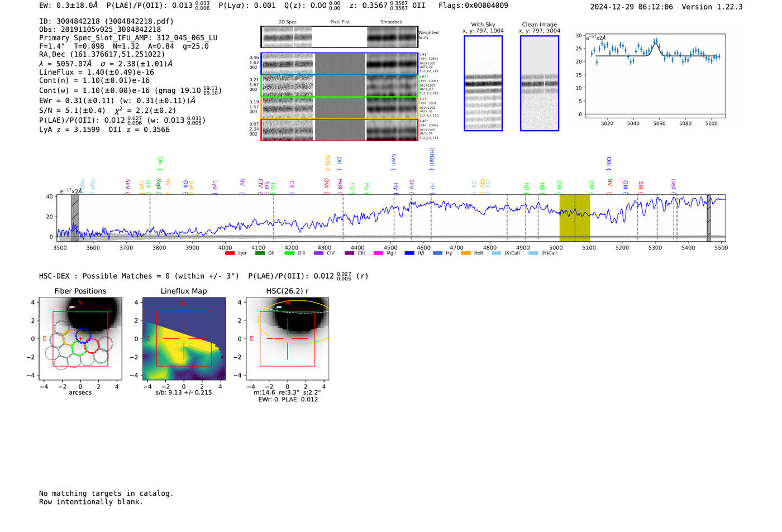Click 'No matching targets in catalog.' text
The image size is (782, 532).
(106, 493)
